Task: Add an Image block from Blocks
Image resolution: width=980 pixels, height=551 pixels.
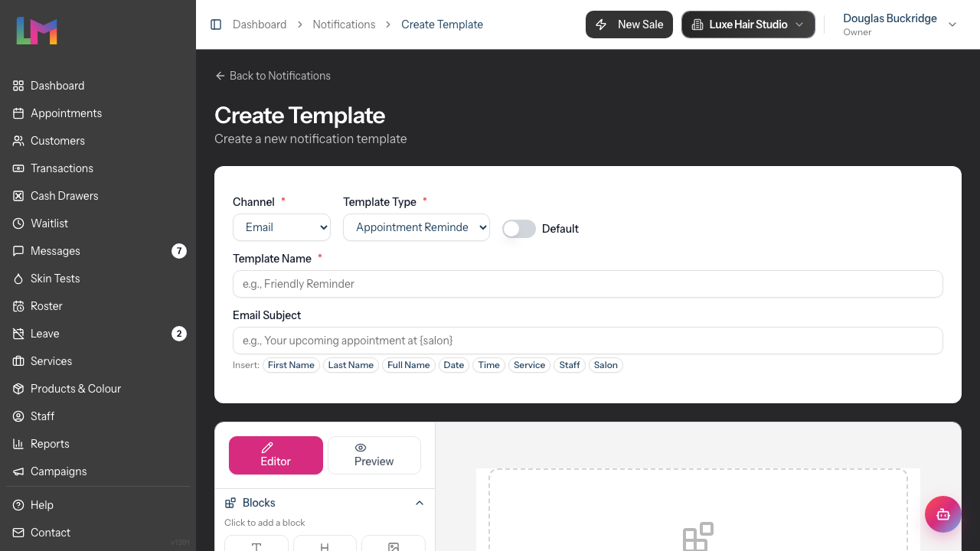Action: 394,543
